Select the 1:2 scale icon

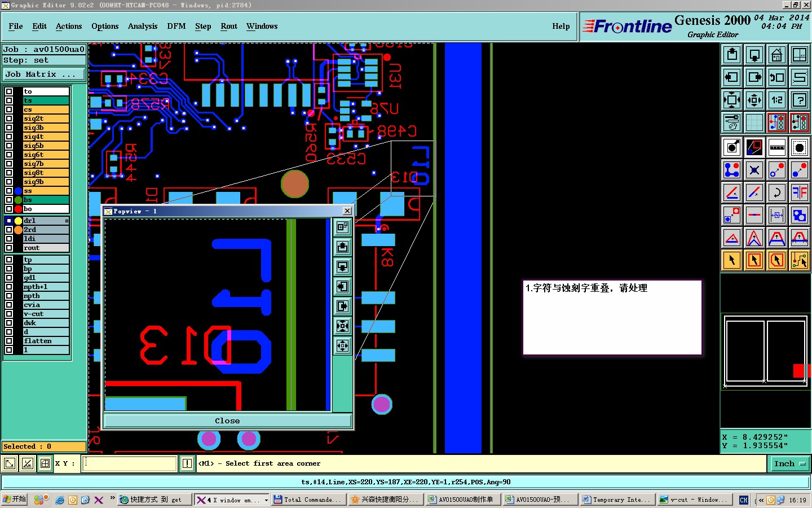coord(777,100)
